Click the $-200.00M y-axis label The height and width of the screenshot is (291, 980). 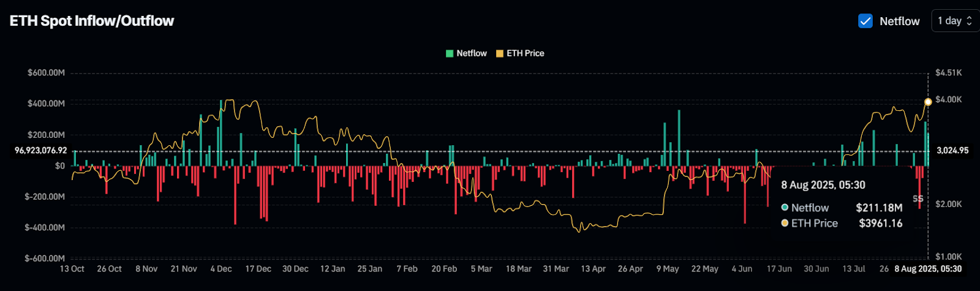45,197
